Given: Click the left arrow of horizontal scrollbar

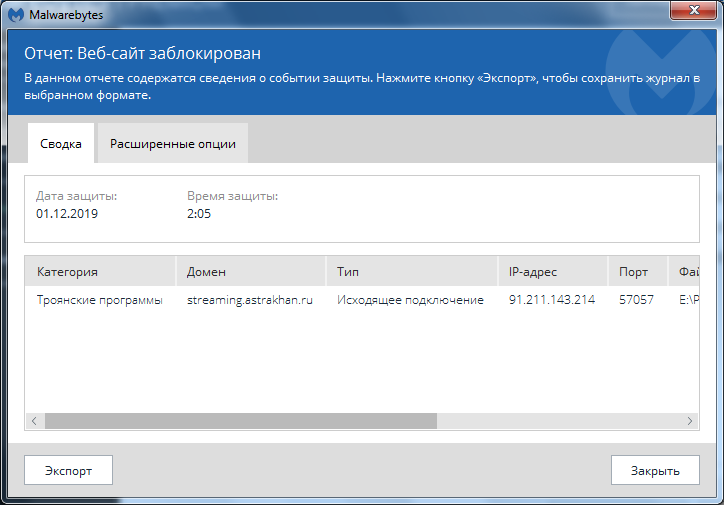Looking at the screenshot, I should 35,421.
